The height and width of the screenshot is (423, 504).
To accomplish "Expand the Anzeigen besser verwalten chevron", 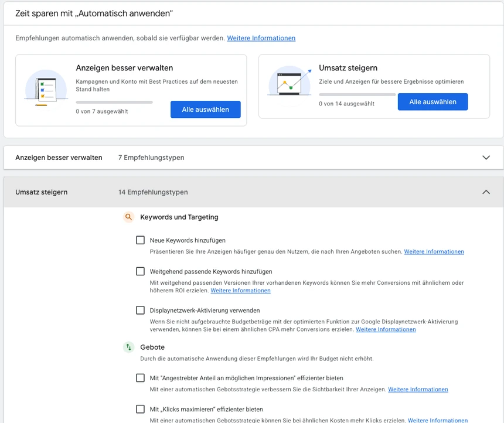I will (x=486, y=158).
